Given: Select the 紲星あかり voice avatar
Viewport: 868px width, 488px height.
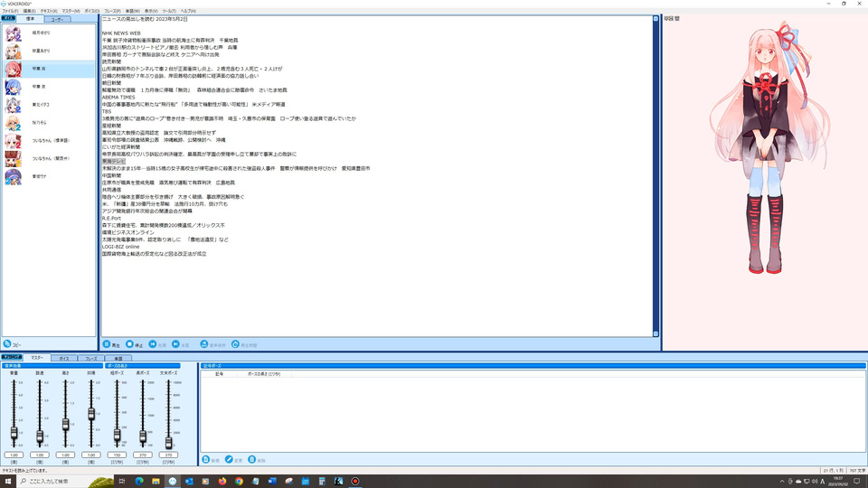Looking at the screenshot, I should tap(14, 51).
